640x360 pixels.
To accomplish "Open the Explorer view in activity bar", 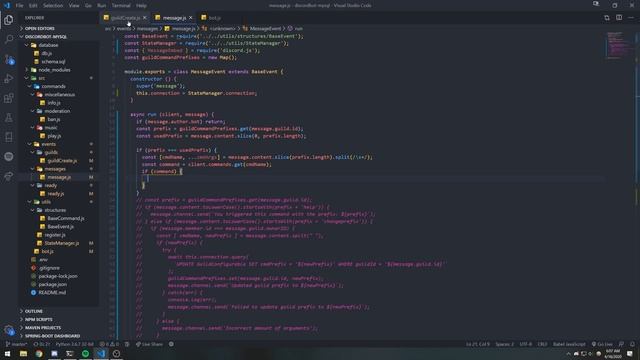I will pos(9,20).
